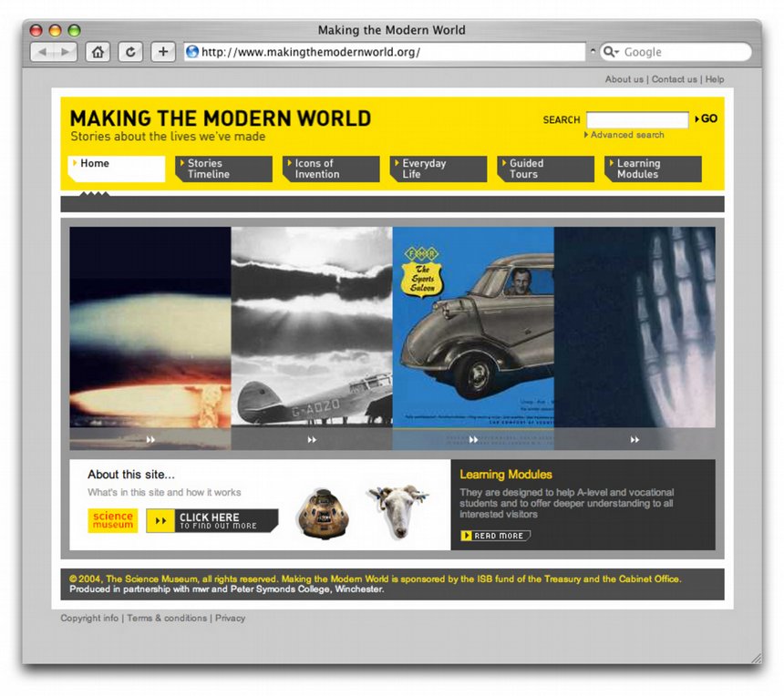Add bookmark with the plus button

pyautogui.click(x=163, y=52)
